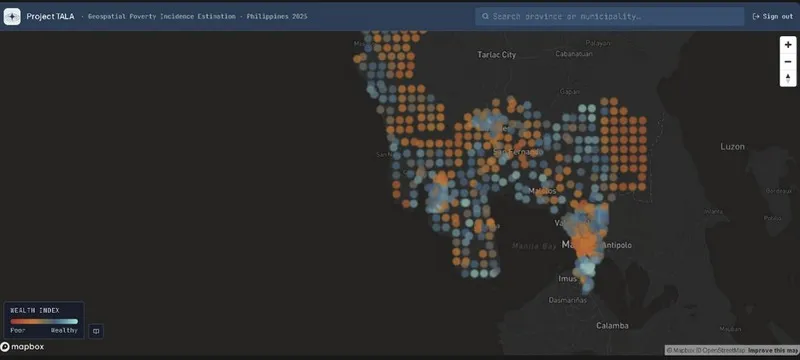Click the Malolos map label

[542, 191]
